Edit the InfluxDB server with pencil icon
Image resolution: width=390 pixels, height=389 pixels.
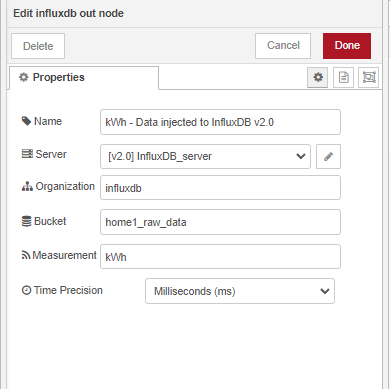tap(328, 156)
